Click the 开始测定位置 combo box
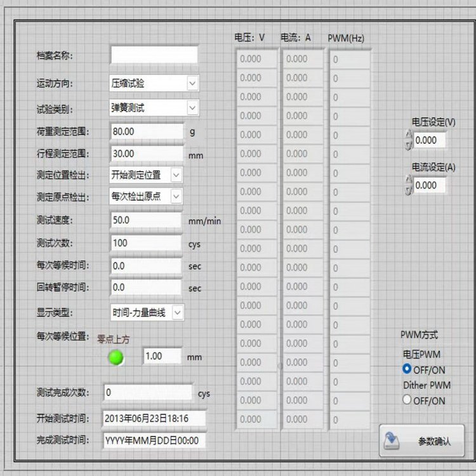 tap(146, 175)
